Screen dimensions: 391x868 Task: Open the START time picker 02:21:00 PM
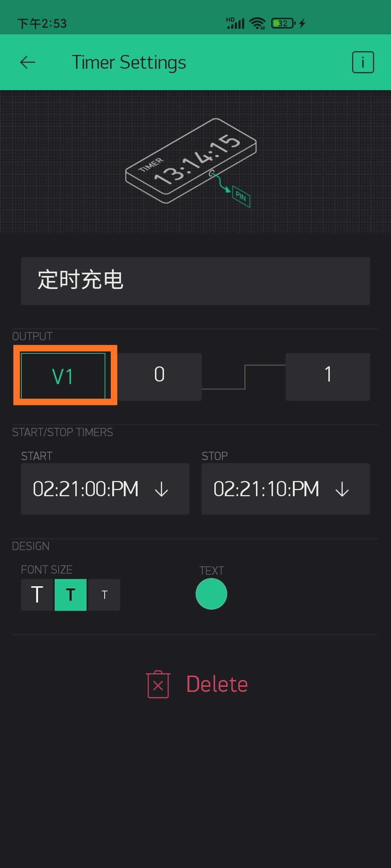pos(86,489)
